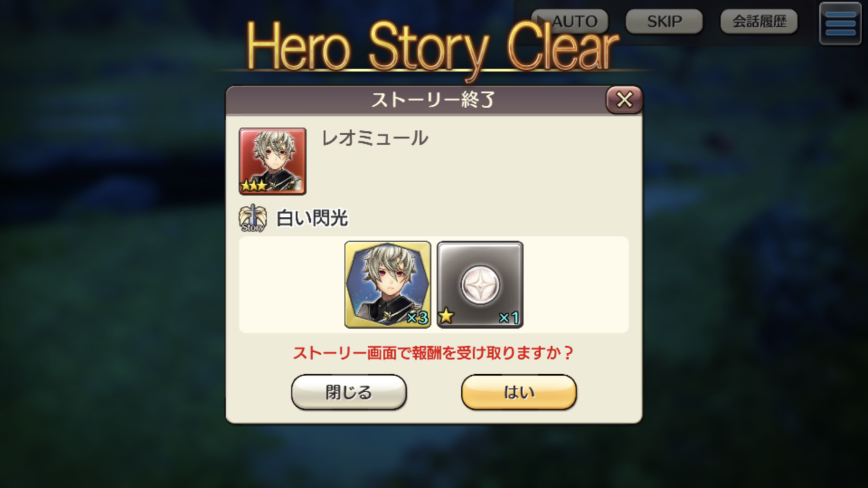Open the hamburger menu icon

point(840,24)
